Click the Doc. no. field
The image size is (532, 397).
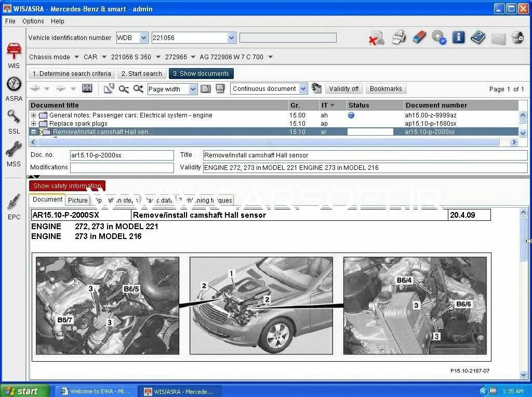coord(122,155)
